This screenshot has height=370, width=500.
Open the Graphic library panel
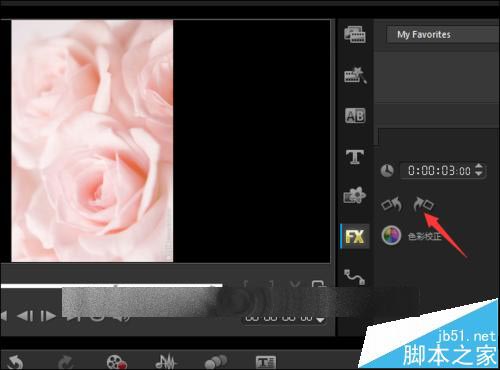[x=355, y=195]
